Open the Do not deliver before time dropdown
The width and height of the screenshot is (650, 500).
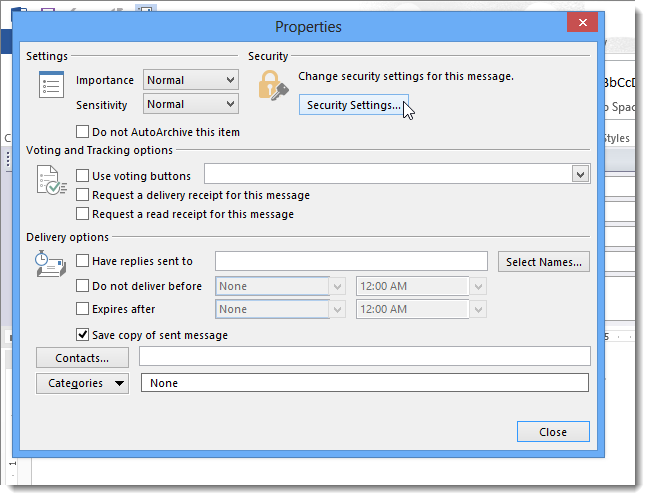click(478, 286)
